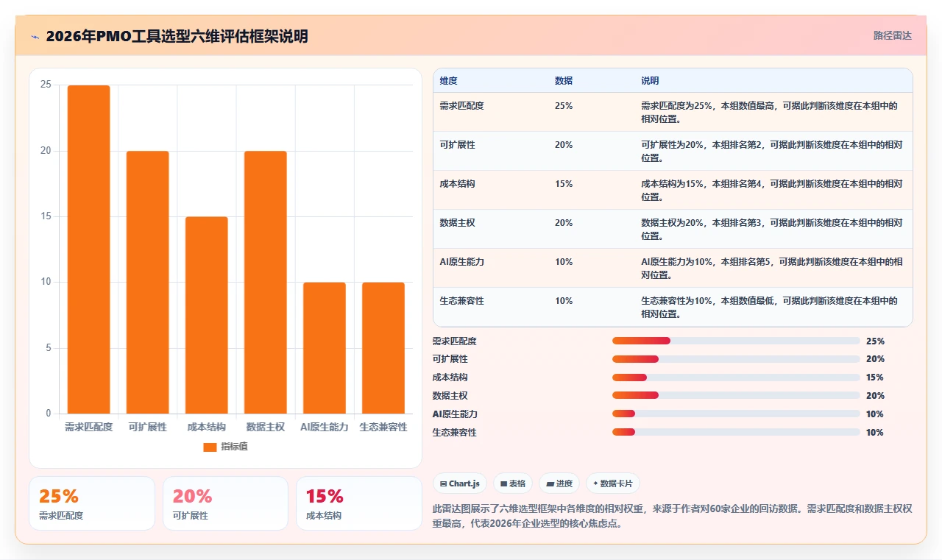The width and height of the screenshot is (942, 560).
Task: Click the 数据主权 x-axis label
Action: point(266,427)
